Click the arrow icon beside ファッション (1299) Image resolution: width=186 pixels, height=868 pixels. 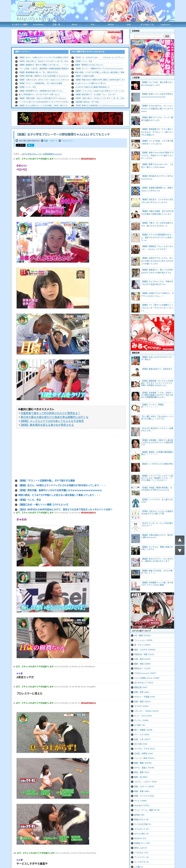[132, 640]
